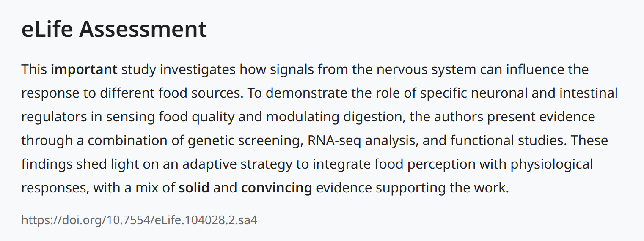The width and height of the screenshot is (644, 241).
Task: Click the word "This" starting the paragraph
Action: coord(34,69)
